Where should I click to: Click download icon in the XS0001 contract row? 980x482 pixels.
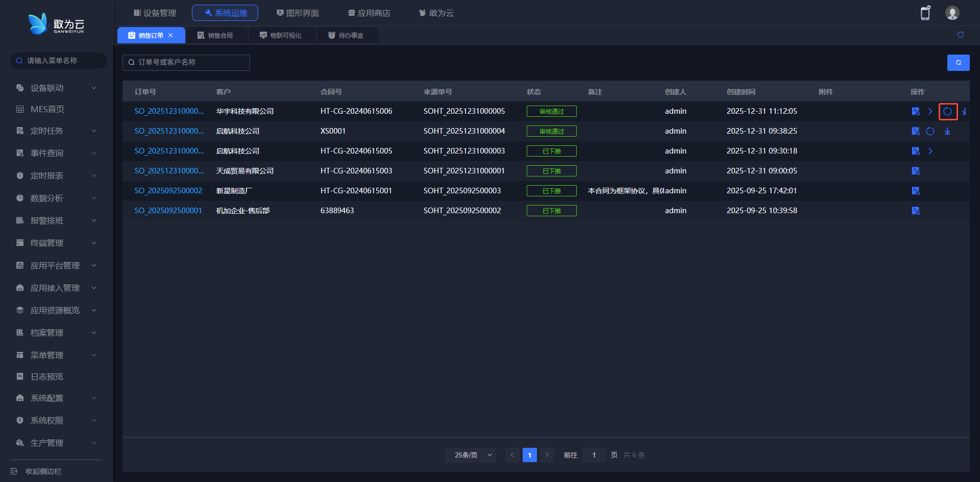947,131
